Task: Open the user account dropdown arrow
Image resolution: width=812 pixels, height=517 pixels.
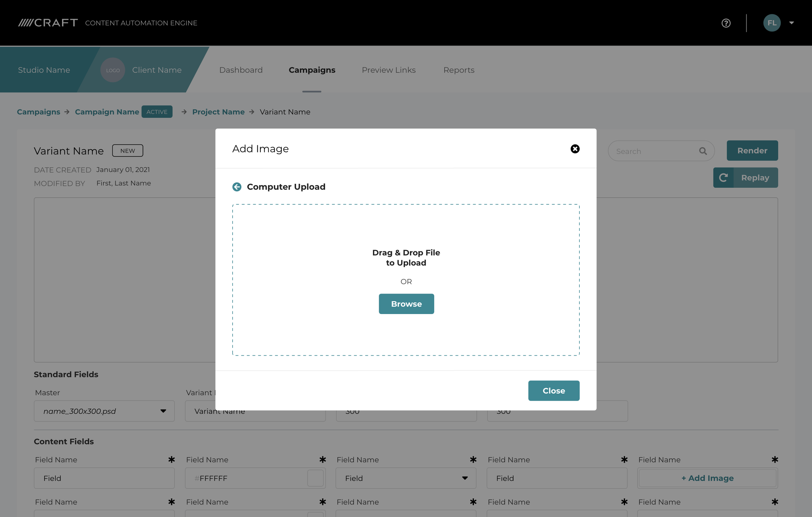Action: coord(792,23)
